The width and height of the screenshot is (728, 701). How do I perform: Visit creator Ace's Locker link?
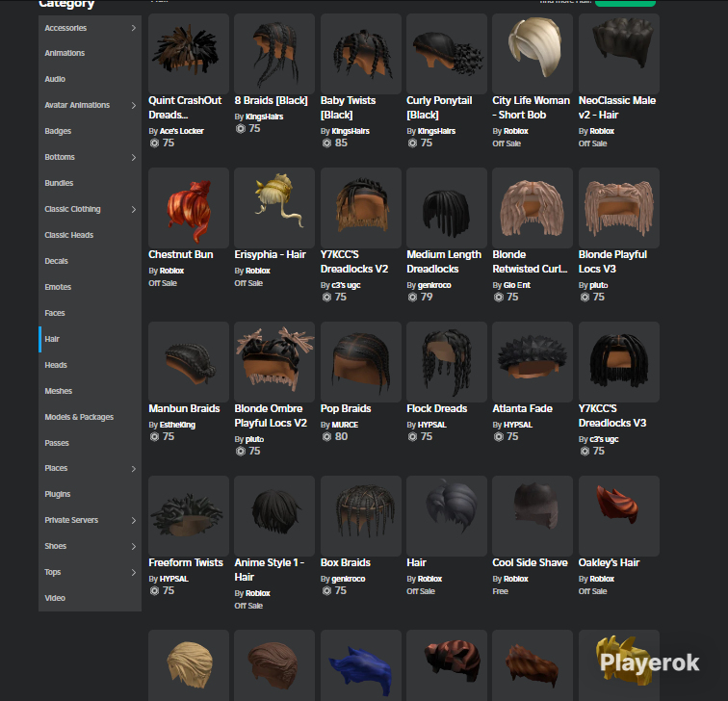(x=182, y=131)
